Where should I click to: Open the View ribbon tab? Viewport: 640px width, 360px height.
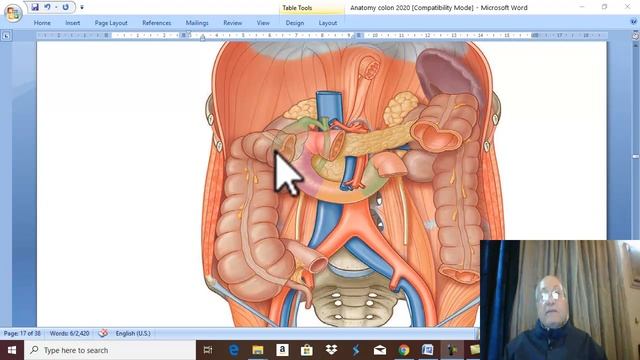pos(263,23)
